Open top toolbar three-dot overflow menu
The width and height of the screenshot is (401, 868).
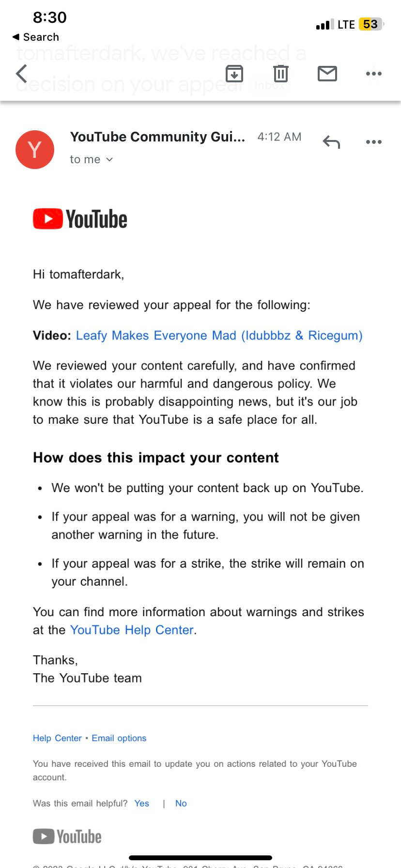point(374,74)
